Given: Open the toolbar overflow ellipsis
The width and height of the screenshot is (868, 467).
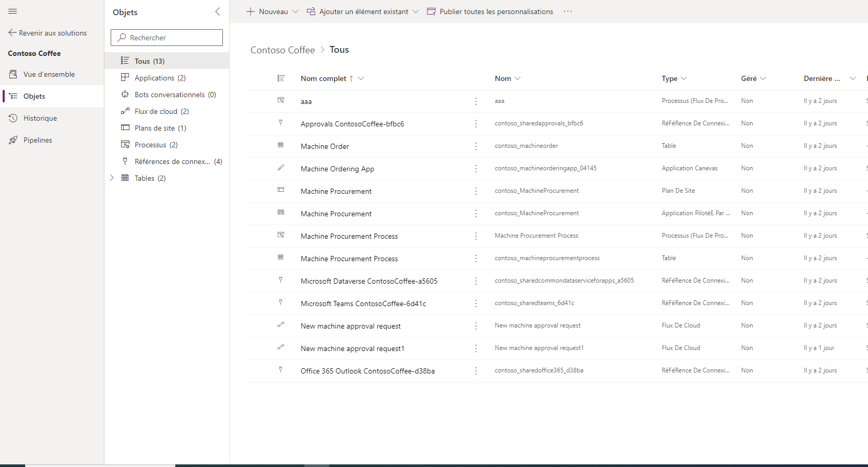Looking at the screenshot, I should click(568, 11).
